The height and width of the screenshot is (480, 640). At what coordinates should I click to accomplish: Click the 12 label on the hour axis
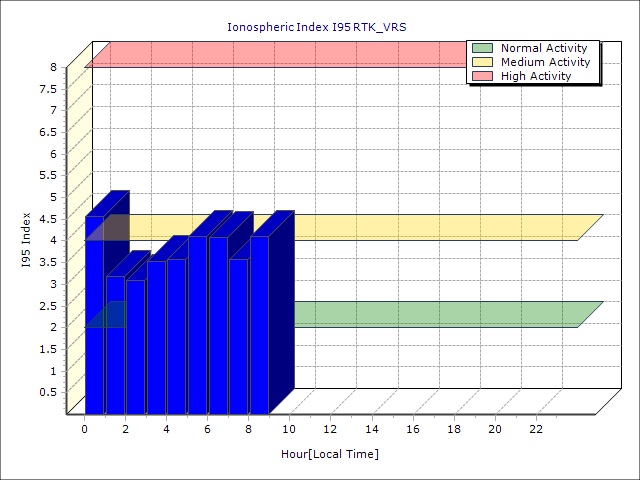tap(330, 429)
